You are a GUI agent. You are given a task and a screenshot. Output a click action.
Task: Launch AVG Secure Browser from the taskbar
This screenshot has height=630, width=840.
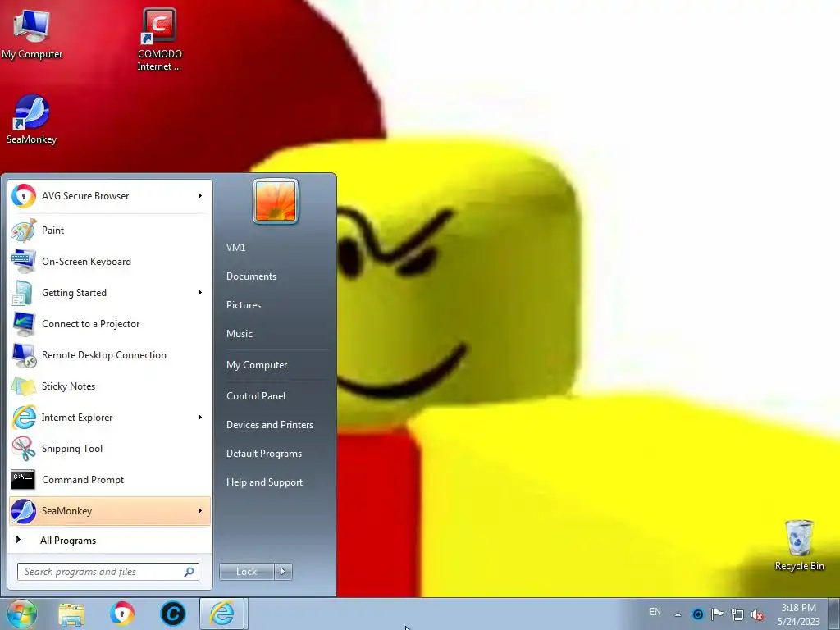tap(122, 614)
